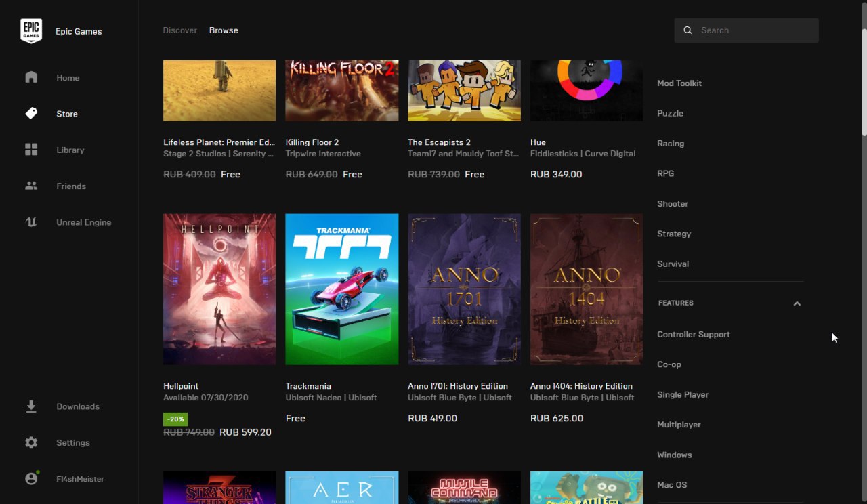Filter by Single Player feature
This screenshot has height=504, width=867.
pyautogui.click(x=683, y=395)
